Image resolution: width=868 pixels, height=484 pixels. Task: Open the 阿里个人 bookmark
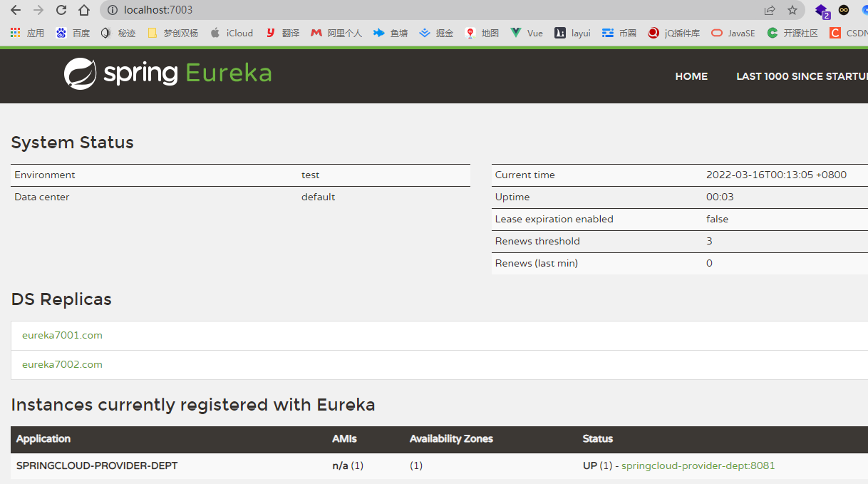point(336,33)
